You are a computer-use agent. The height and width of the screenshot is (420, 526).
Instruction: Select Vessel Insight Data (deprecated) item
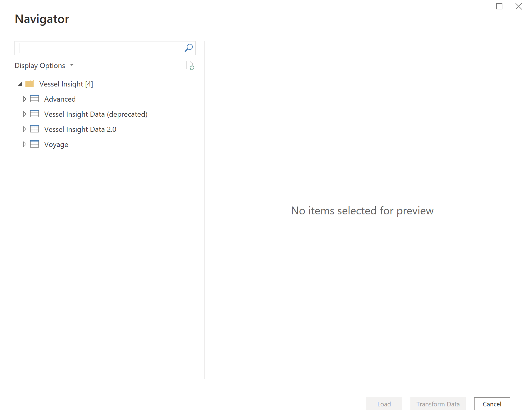click(x=96, y=114)
